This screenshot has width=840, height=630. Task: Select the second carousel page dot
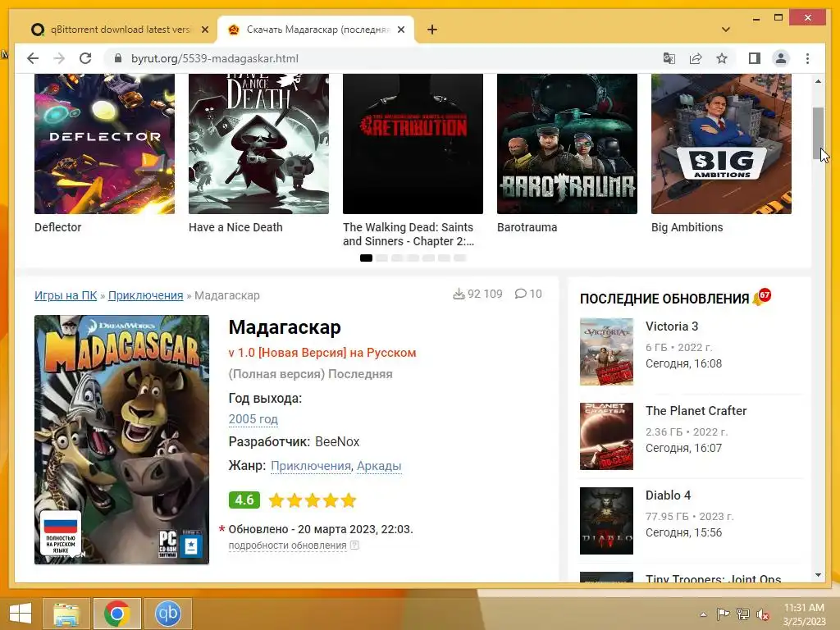click(382, 258)
